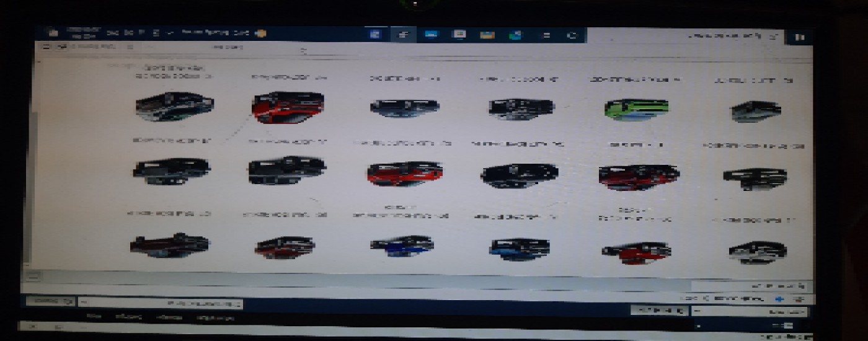Expand the combo box in the bottom-right dark bar
Screen dimensions: 868x341
click(x=749, y=311)
